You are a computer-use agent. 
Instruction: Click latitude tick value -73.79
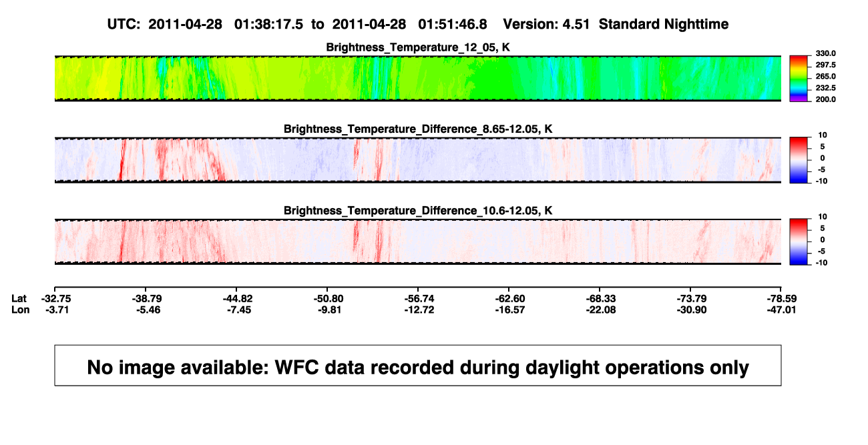pyautogui.click(x=691, y=298)
